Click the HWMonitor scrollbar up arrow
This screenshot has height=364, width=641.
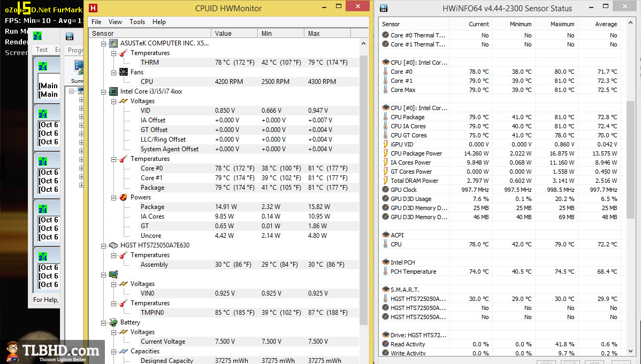(x=363, y=43)
